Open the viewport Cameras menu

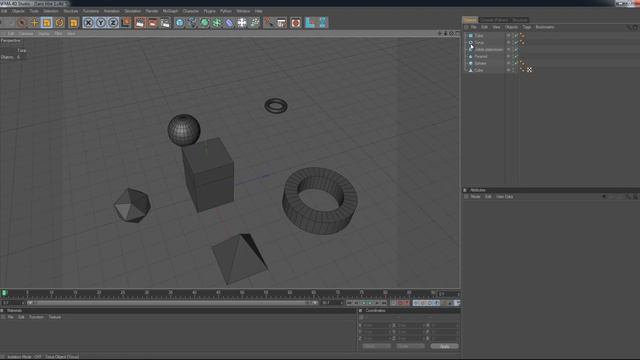coord(27,33)
